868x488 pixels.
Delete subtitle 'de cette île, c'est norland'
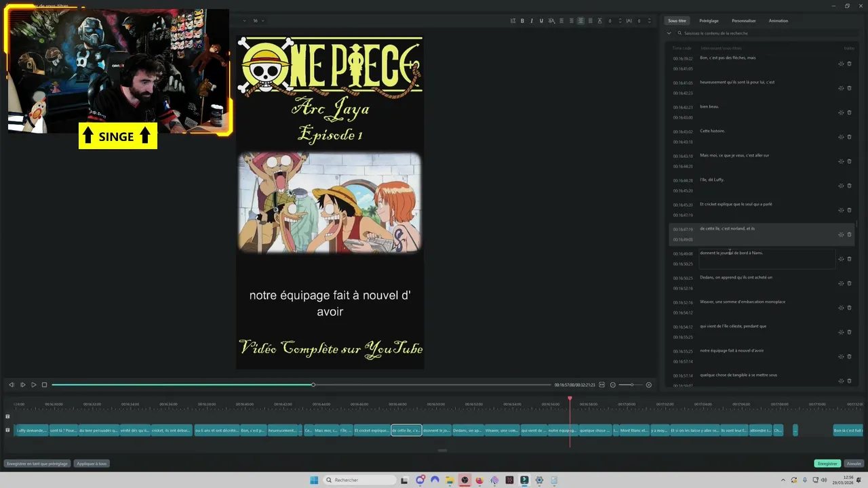coord(849,235)
